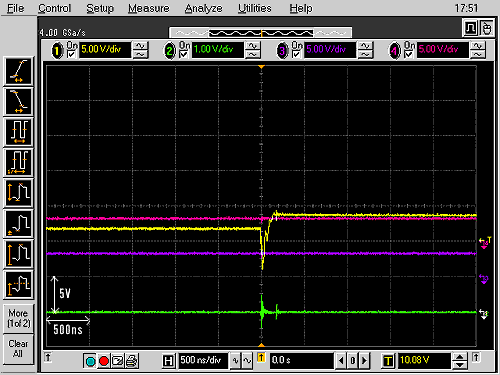Toggle the channel 3 On checkbox

296,54
